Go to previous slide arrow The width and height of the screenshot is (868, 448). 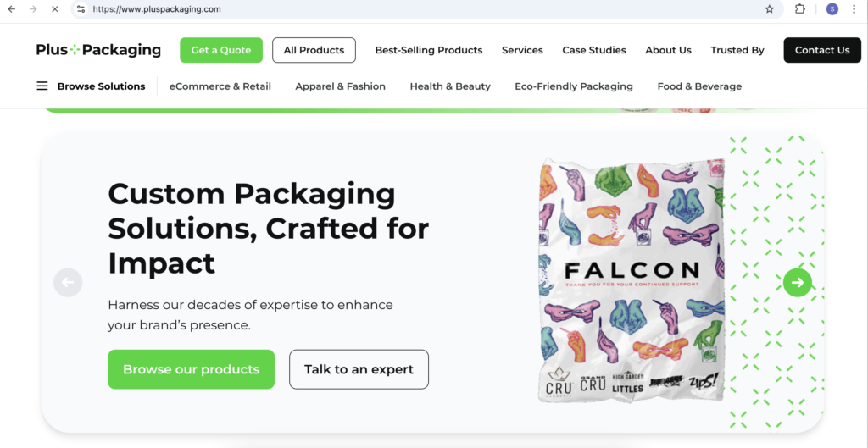68,282
